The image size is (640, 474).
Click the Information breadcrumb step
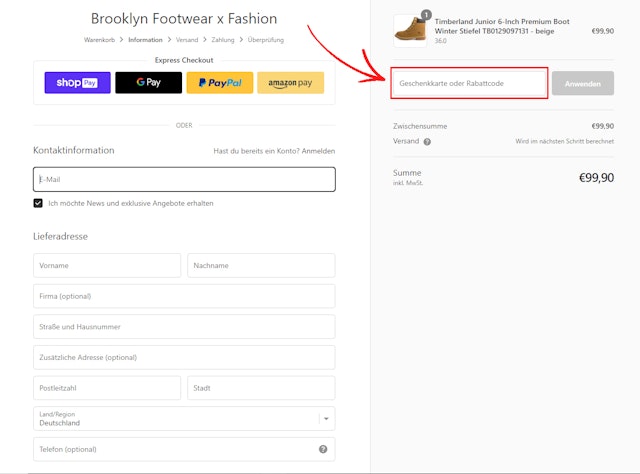click(x=145, y=40)
